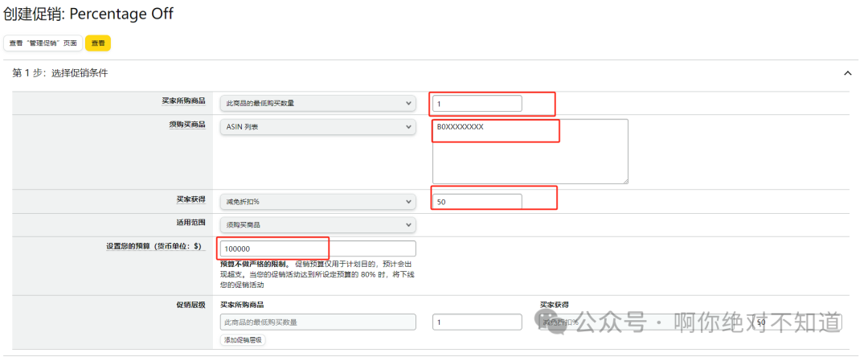Open the 减免折扣% dropdown in 买家获得 row
The image size is (868, 357).
click(317, 202)
